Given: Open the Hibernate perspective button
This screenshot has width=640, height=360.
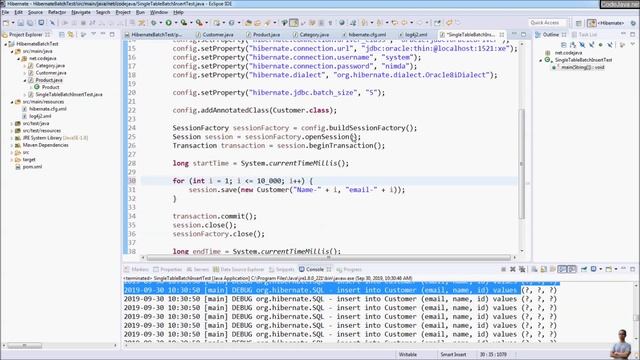Looking at the screenshot, I should point(606,23).
